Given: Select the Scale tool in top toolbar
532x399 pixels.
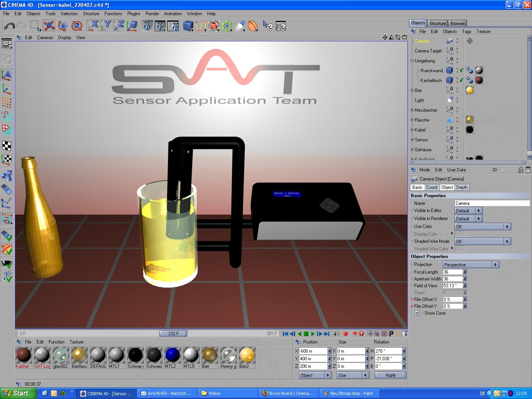Looking at the screenshot, I should (x=63, y=26).
